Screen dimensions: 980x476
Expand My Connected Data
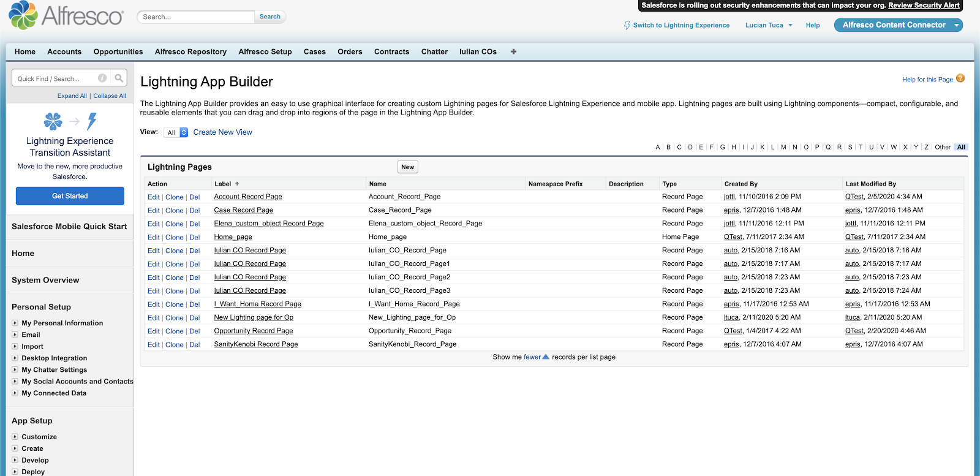pos(15,393)
